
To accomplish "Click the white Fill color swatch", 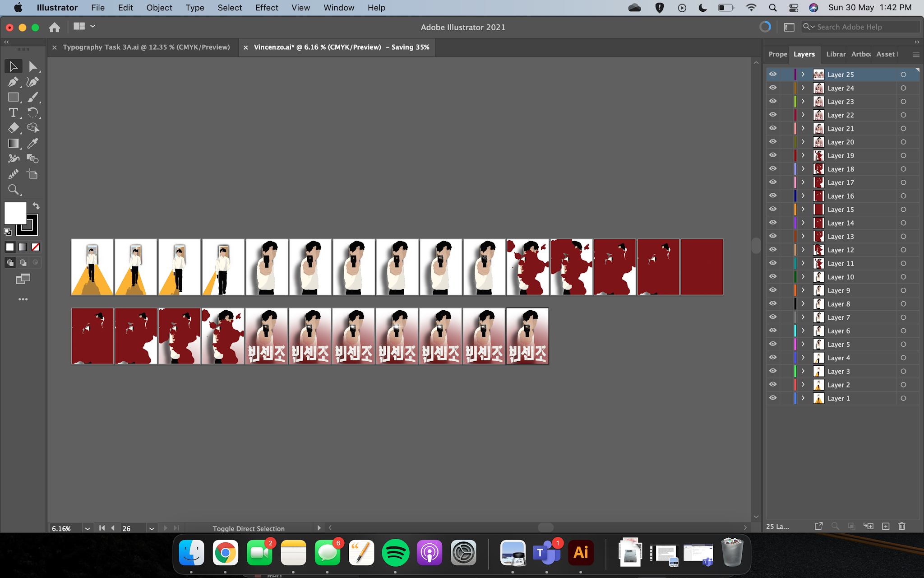I will pyautogui.click(x=15, y=213).
